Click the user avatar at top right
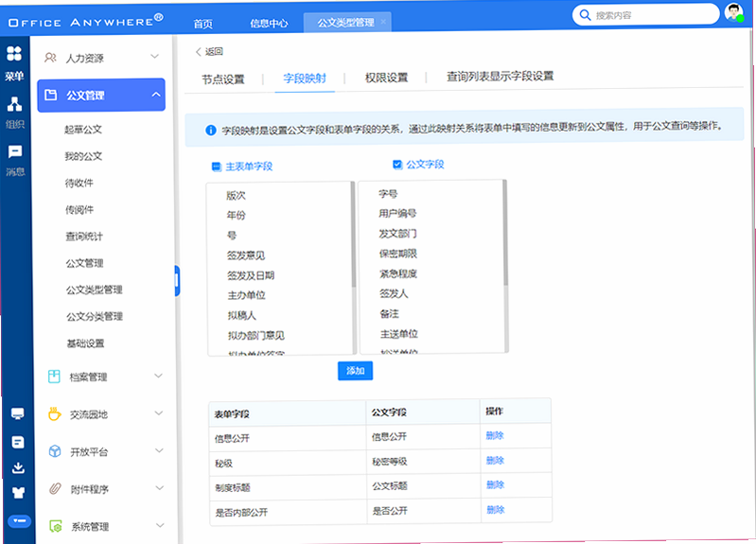This screenshot has height=544, width=756. pyautogui.click(x=734, y=12)
